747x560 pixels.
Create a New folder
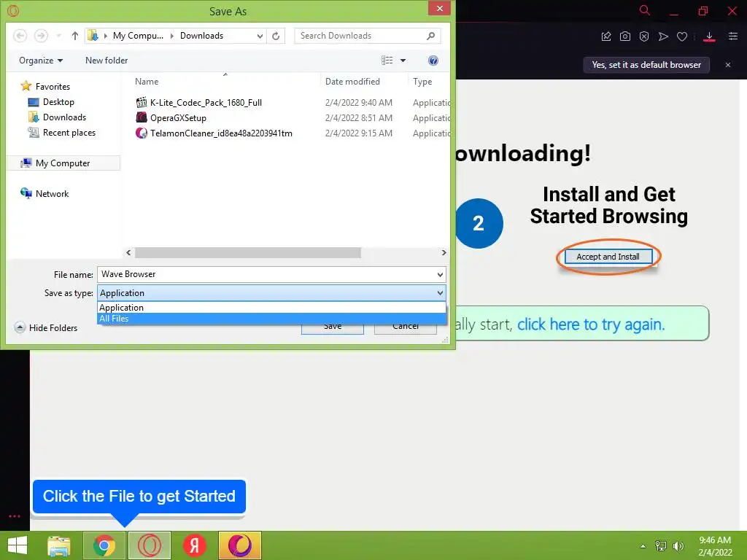coord(107,61)
